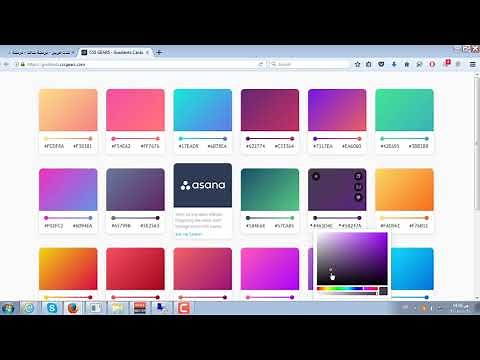
Task: Select the green-to-teal gradient card in first row
Action: click(x=404, y=110)
